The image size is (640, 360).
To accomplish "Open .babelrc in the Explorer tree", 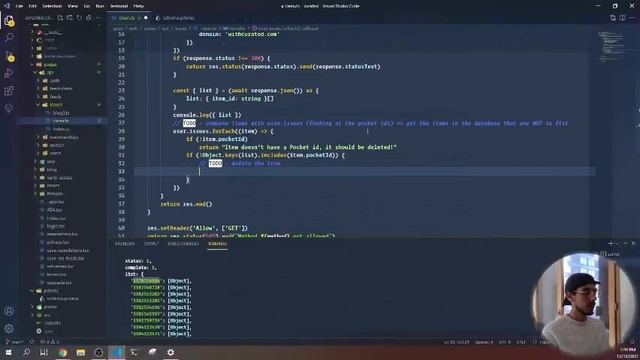I will (52, 323).
